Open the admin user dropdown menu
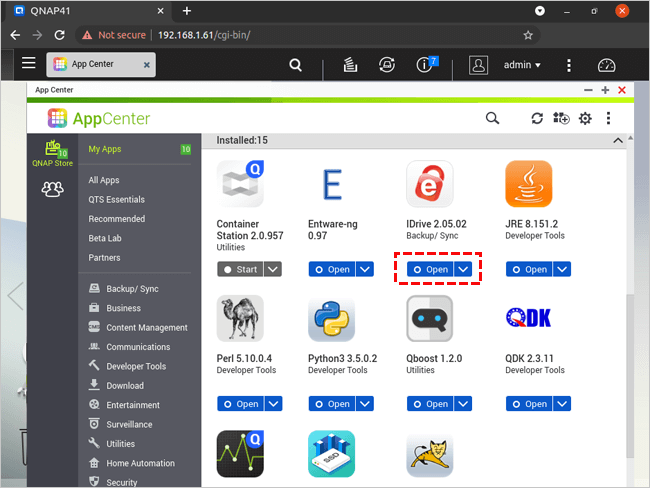Viewport: 650px width, 488px height. pyautogui.click(x=522, y=65)
